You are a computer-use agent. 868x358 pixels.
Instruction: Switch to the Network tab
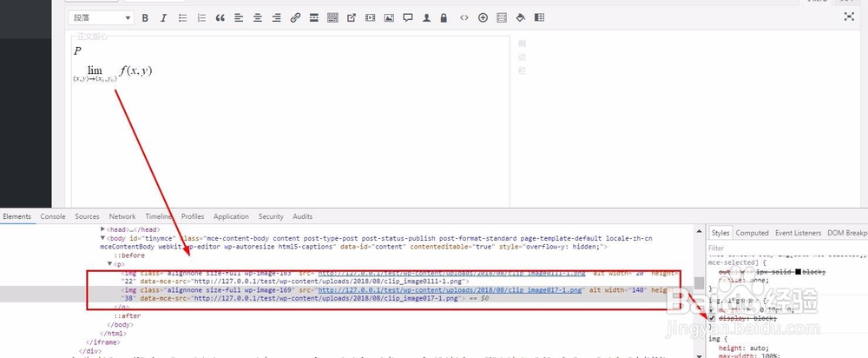point(122,216)
